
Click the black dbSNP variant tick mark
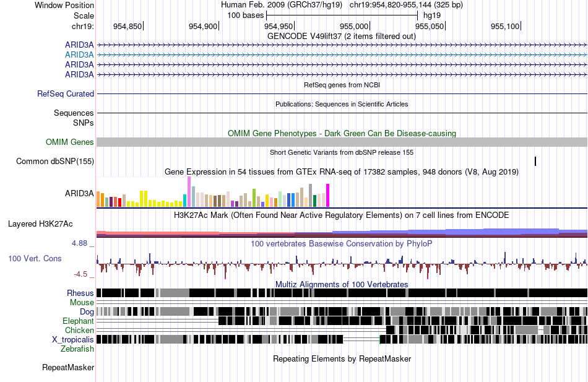(535, 162)
